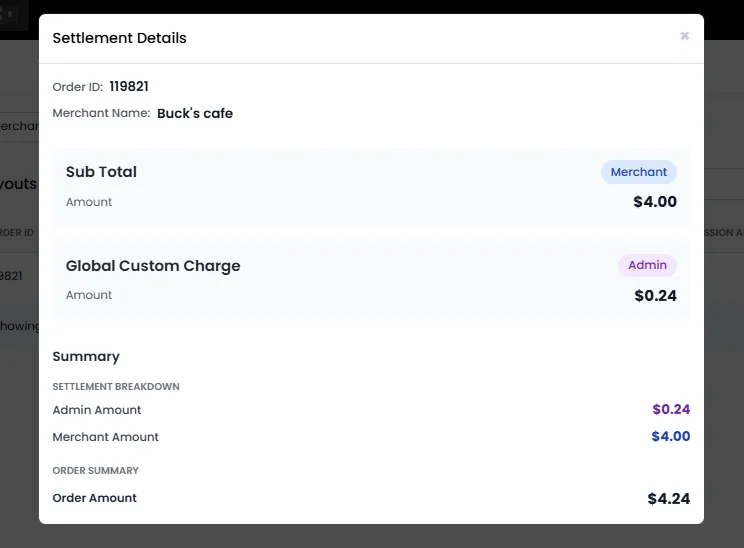Click the Merchant badge on Sub Total

click(639, 172)
